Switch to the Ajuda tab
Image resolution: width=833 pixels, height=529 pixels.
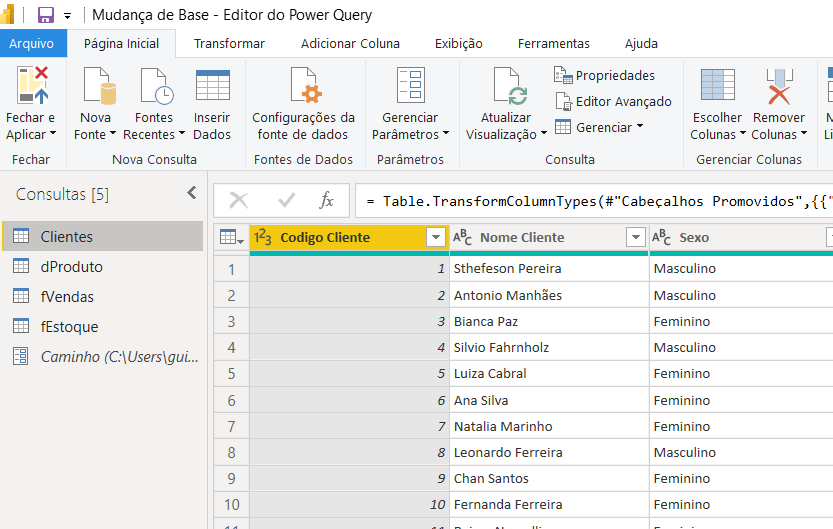641,44
